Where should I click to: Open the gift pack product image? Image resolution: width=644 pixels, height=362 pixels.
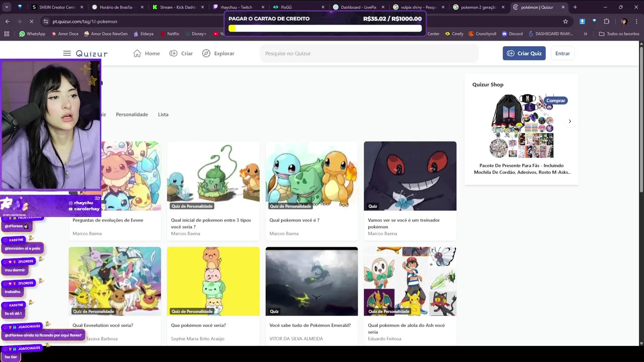click(522, 126)
